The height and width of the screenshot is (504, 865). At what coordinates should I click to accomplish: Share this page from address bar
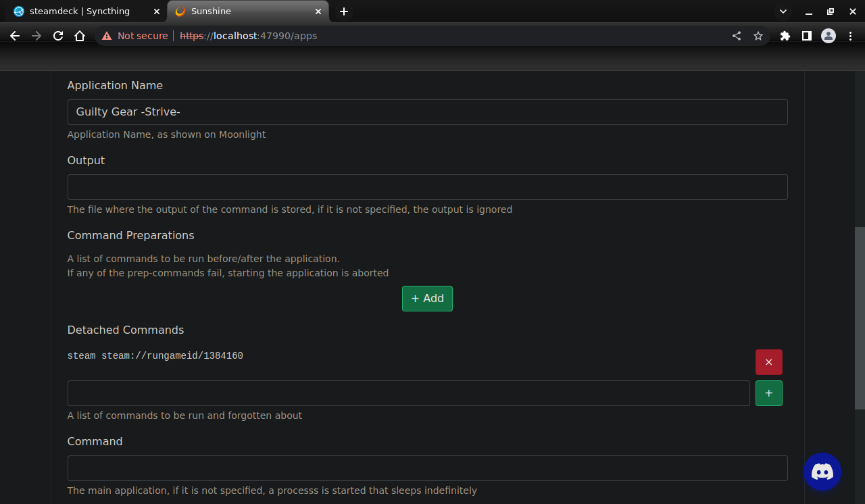click(737, 36)
